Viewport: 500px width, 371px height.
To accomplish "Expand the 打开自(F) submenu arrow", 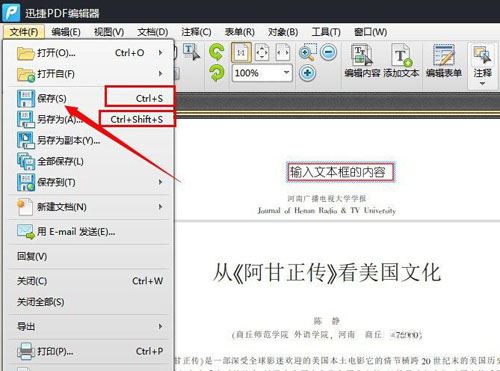I will (x=161, y=74).
